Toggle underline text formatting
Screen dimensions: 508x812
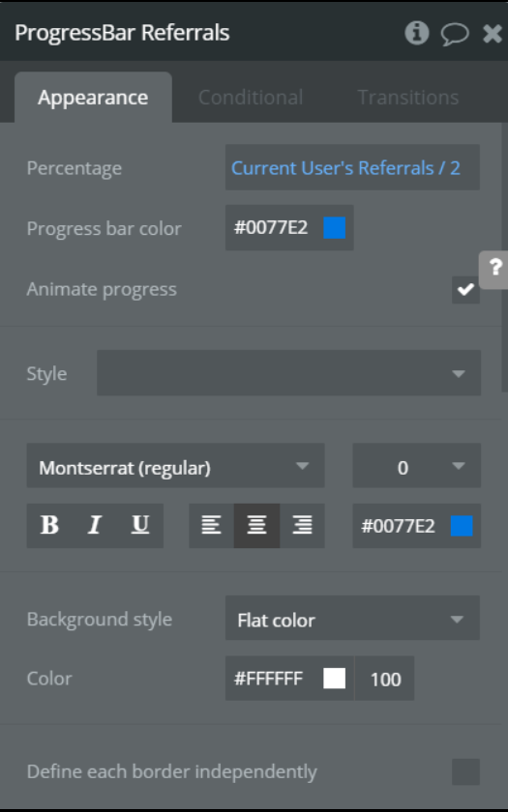tap(140, 525)
